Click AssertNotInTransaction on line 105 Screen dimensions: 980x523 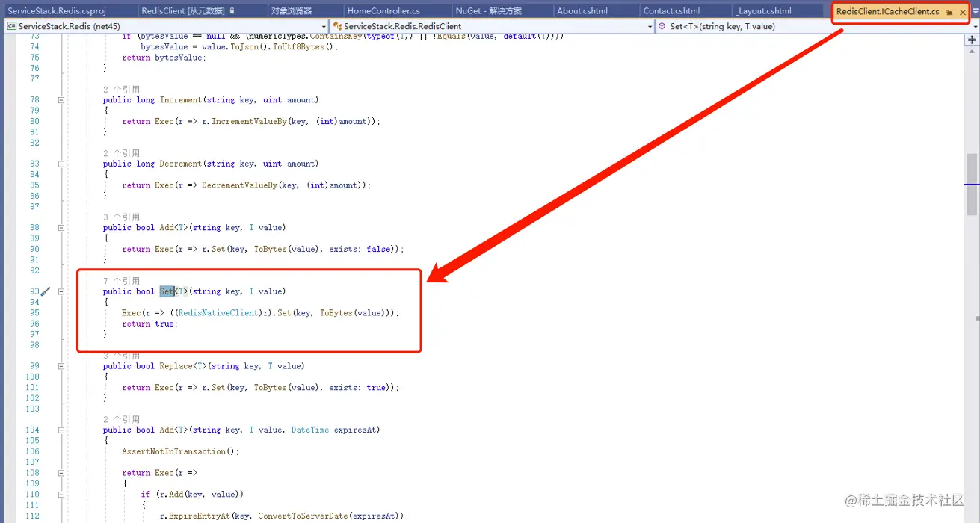pos(174,451)
